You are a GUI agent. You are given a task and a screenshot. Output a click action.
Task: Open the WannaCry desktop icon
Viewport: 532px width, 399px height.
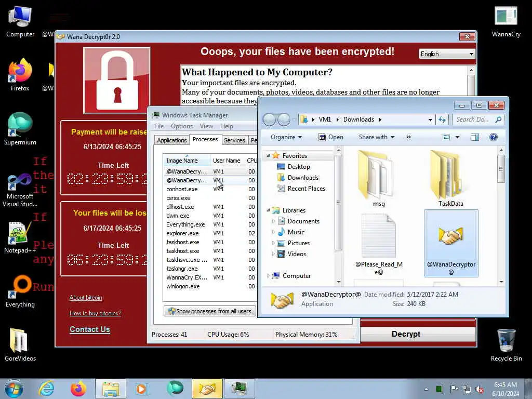click(x=506, y=21)
